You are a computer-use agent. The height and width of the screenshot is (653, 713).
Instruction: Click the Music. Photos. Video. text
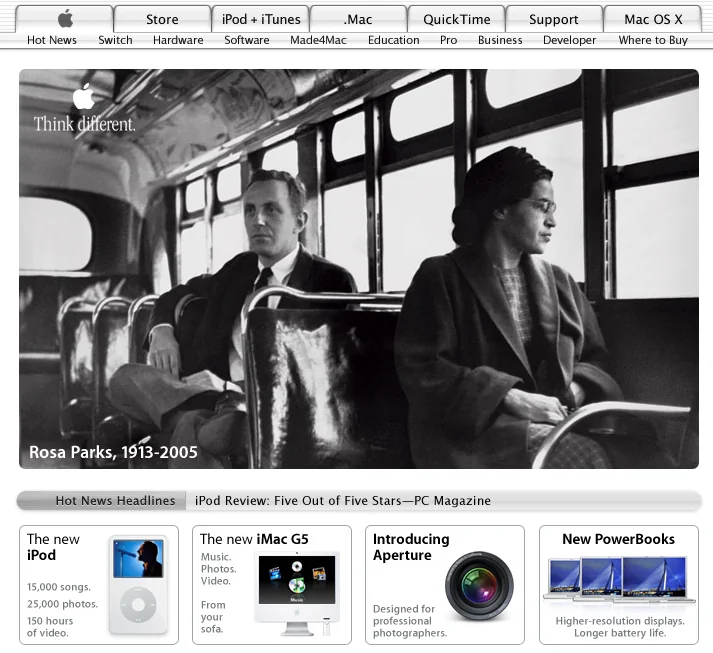[218, 569]
